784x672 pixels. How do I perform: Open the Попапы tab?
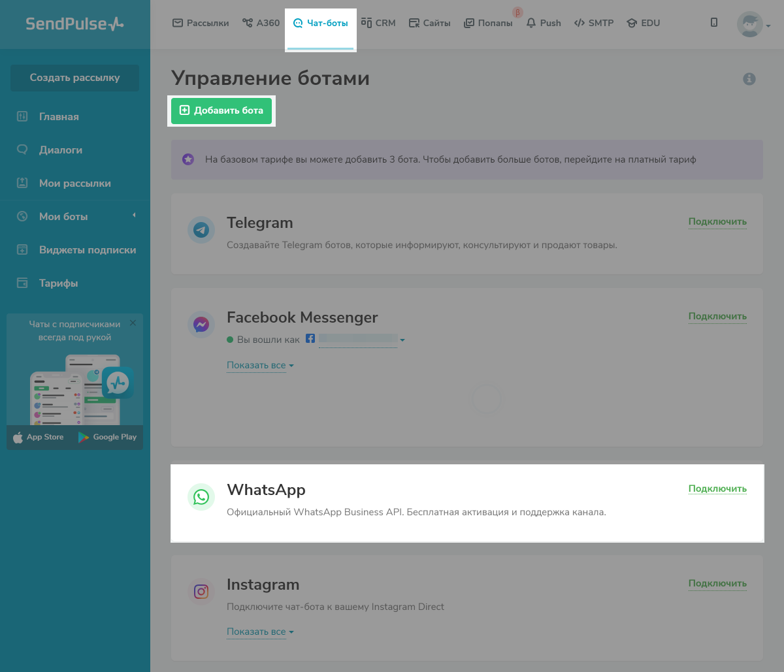point(488,23)
